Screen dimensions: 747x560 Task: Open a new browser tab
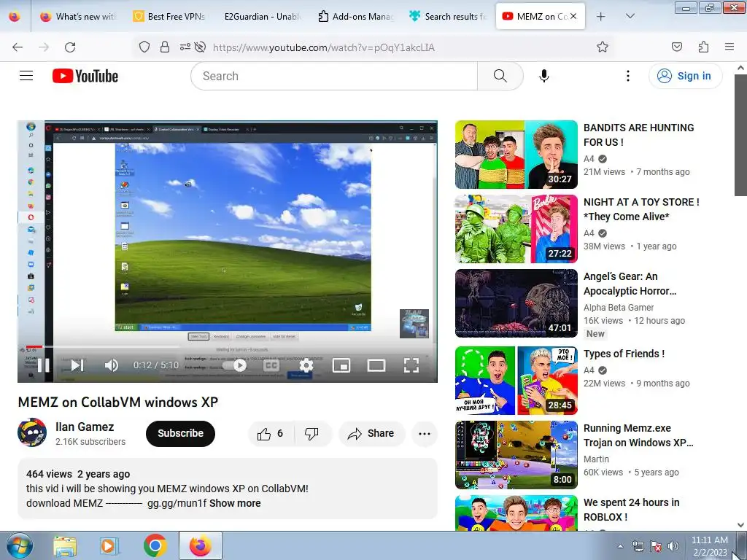coord(601,16)
